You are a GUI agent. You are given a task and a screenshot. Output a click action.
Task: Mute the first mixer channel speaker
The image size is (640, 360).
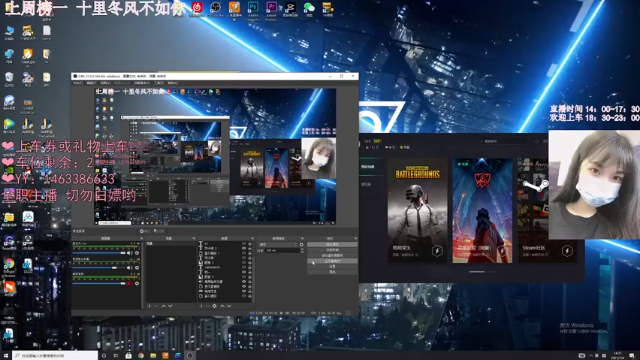click(129, 253)
